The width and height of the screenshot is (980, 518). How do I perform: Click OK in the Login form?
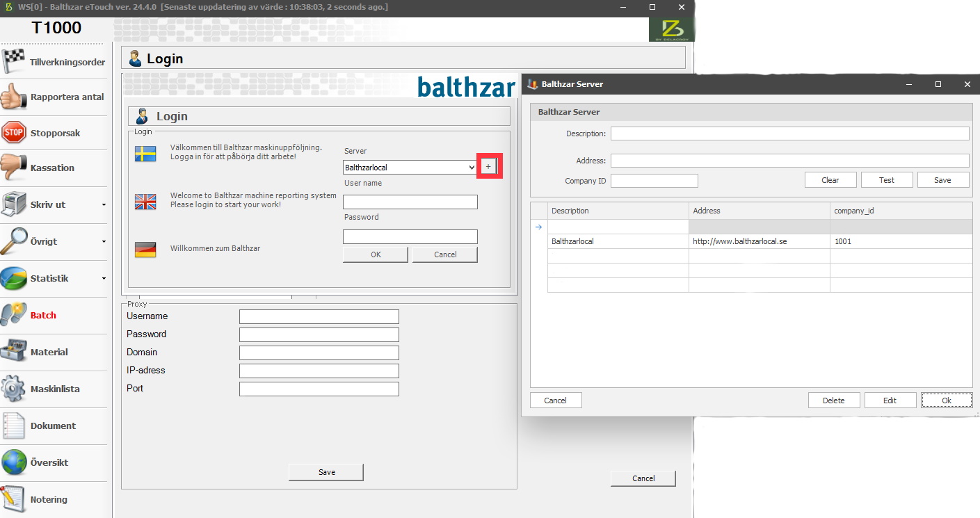point(376,254)
